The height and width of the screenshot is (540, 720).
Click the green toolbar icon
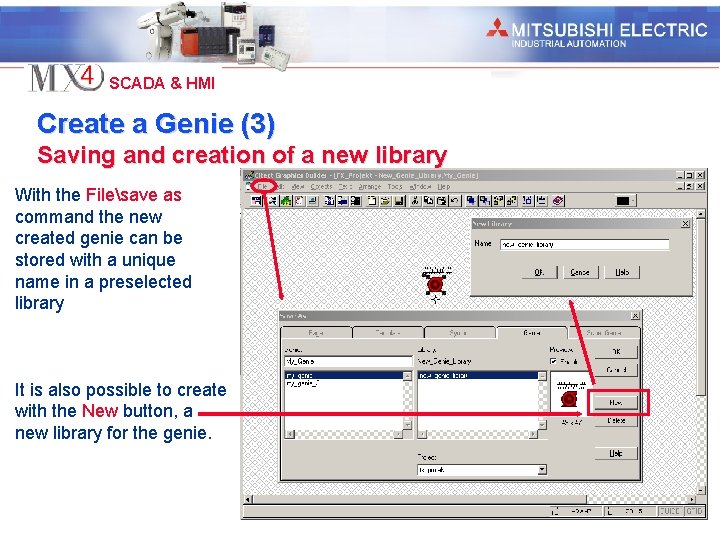[x=286, y=201]
